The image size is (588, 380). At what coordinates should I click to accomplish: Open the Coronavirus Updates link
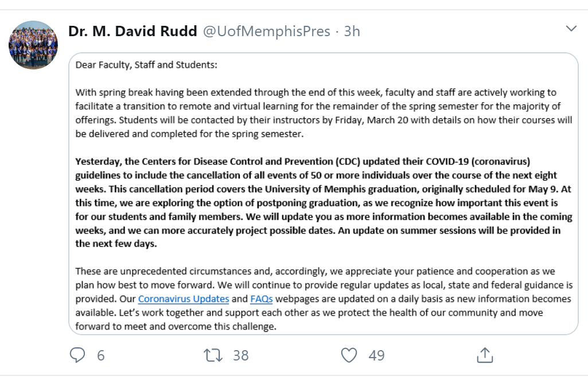pyautogui.click(x=184, y=299)
